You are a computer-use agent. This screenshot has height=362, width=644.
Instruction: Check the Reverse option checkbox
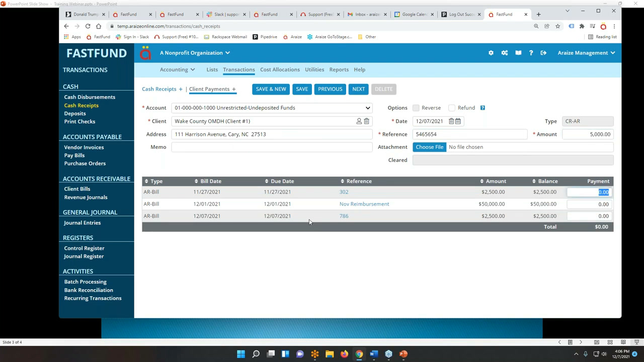(x=416, y=108)
